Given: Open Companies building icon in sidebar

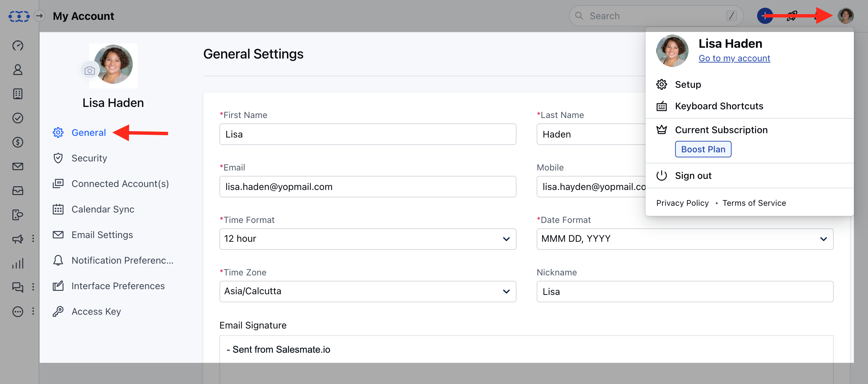Looking at the screenshot, I should pyautogui.click(x=17, y=94).
